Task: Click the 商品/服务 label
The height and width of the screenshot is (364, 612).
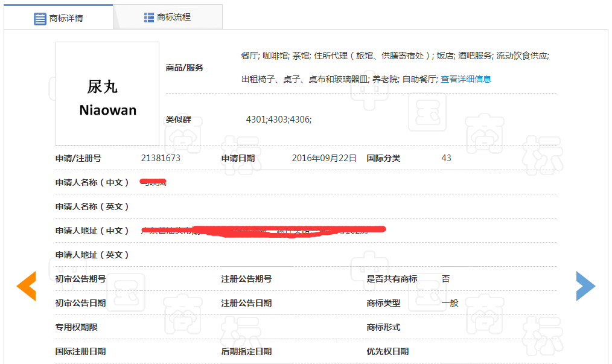Action: tap(185, 68)
